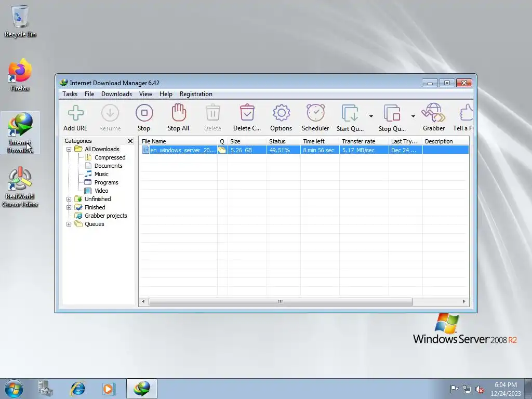532x399 pixels.
Task: Select the Queues folder label
Action: click(95, 224)
